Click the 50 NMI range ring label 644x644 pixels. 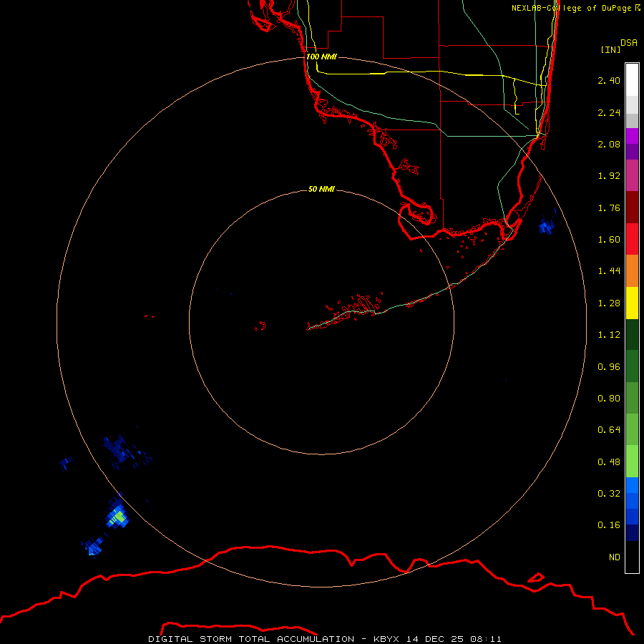pos(321,189)
